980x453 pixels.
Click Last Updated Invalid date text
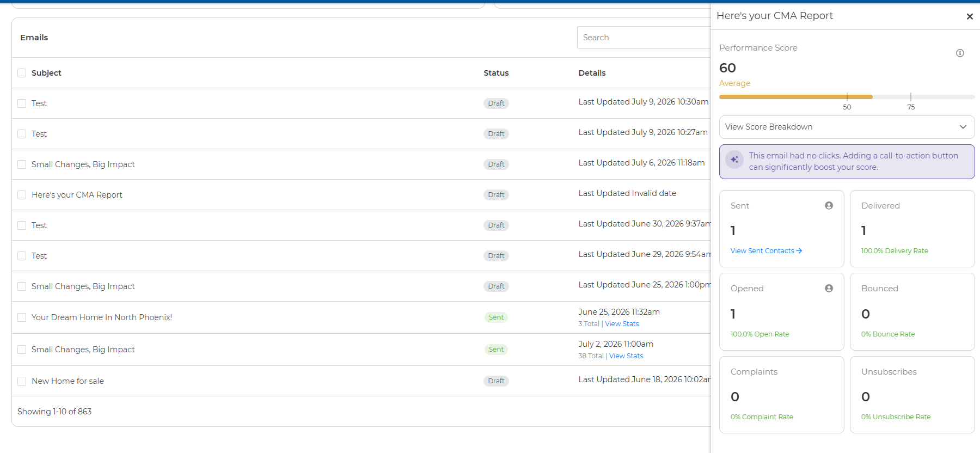tap(627, 193)
